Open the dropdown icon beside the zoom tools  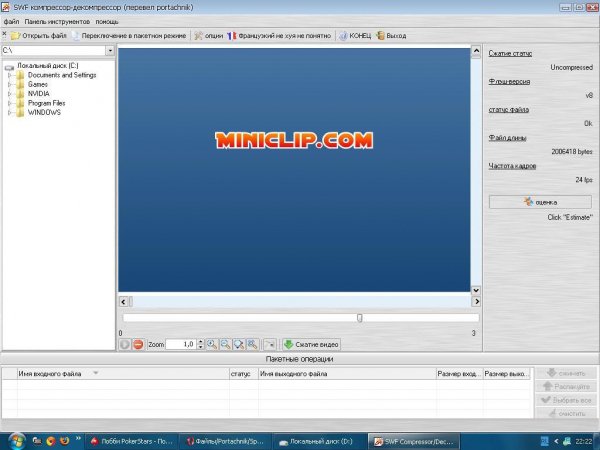click(x=269, y=344)
